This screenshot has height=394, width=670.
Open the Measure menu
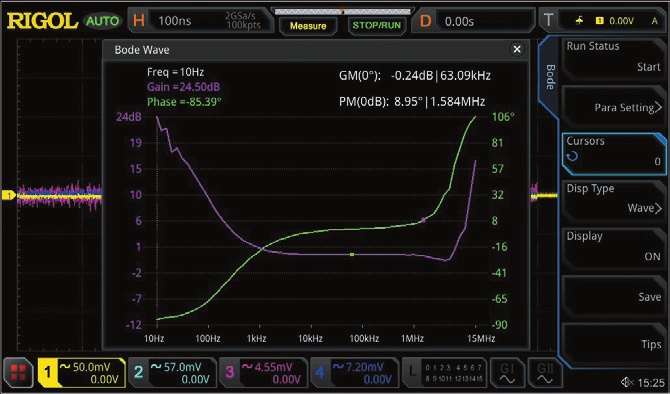[x=308, y=26]
